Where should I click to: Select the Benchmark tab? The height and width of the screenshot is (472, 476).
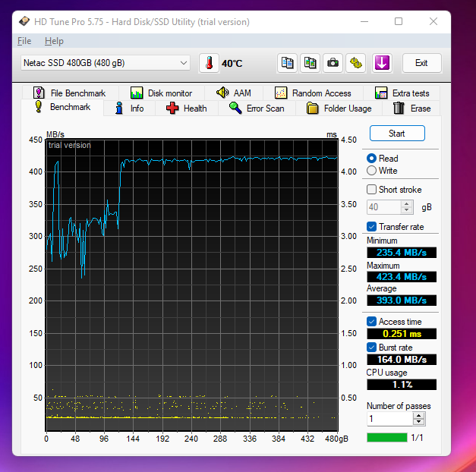pos(62,107)
